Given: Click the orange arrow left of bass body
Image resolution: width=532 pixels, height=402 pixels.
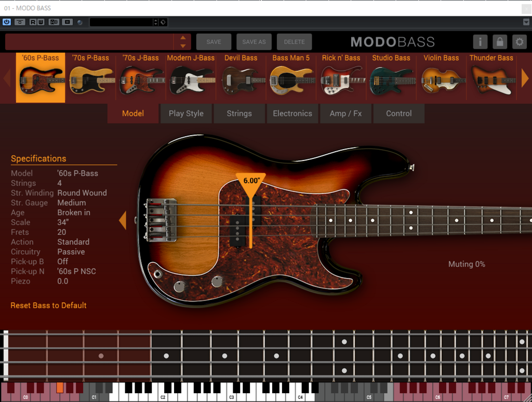Looking at the screenshot, I should (x=123, y=220).
